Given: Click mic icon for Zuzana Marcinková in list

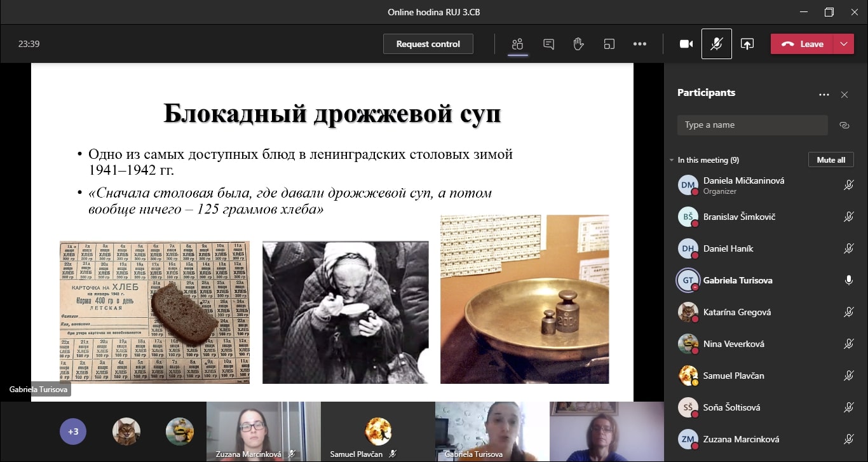Looking at the screenshot, I should coord(848,439).
